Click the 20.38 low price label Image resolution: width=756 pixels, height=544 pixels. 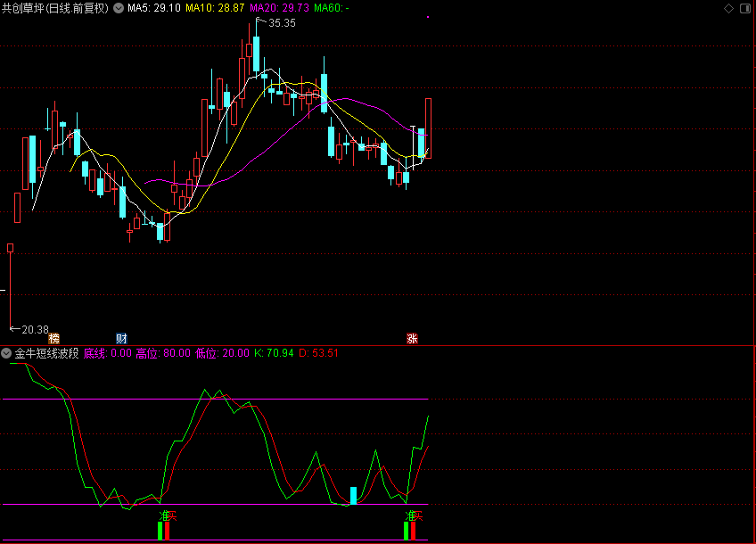pos(35,330)
